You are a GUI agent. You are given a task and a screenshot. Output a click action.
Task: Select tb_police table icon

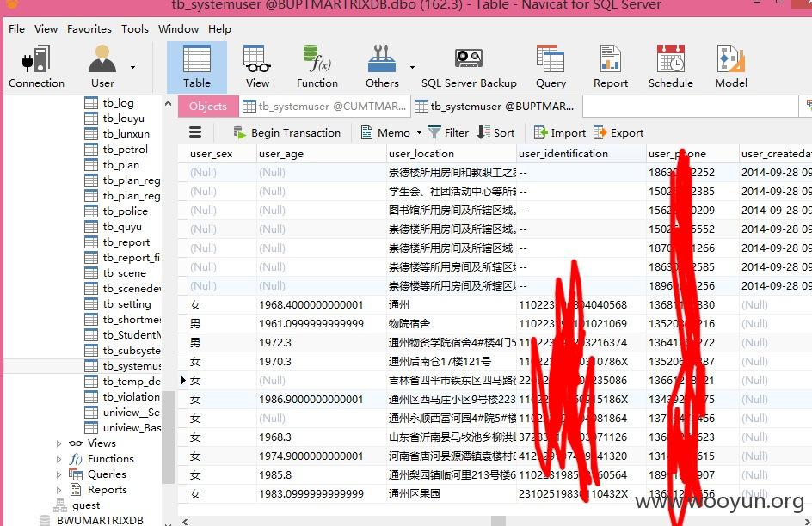point(91,211)
